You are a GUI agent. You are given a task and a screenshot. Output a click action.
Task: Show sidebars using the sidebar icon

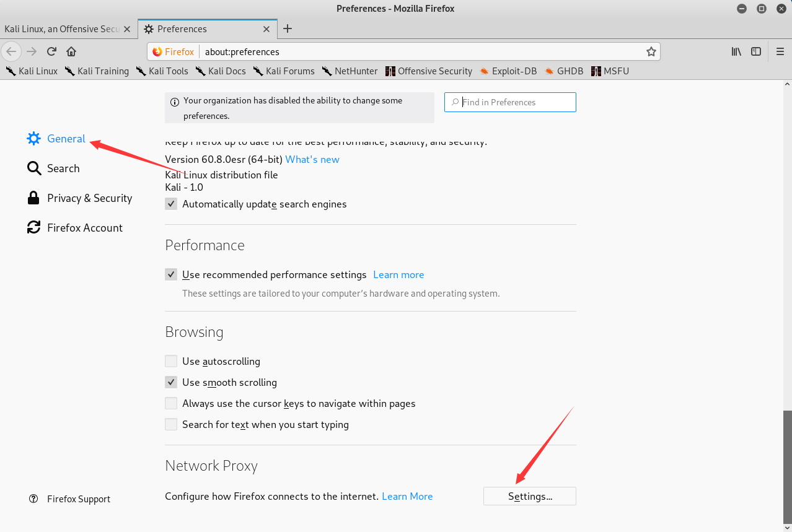756,51
